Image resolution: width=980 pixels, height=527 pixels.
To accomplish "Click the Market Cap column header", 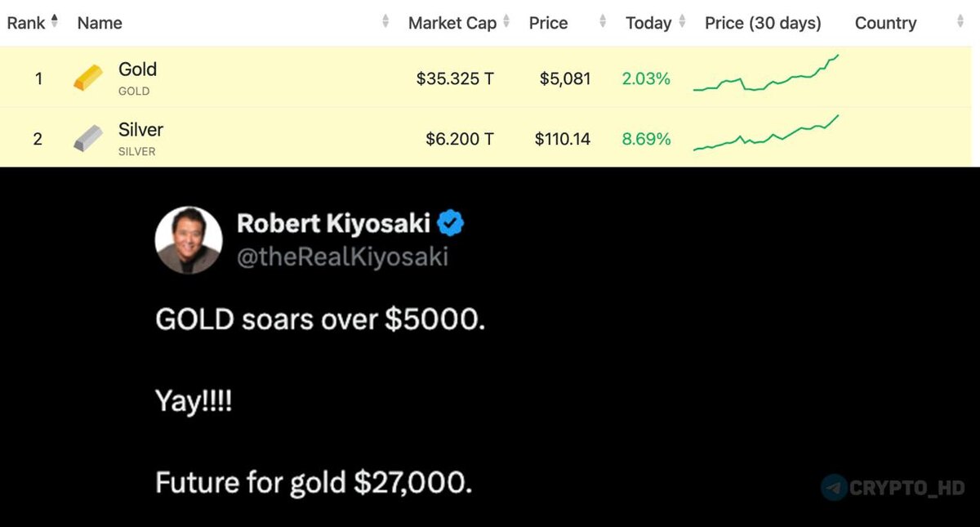I will [x=452, y=23].
